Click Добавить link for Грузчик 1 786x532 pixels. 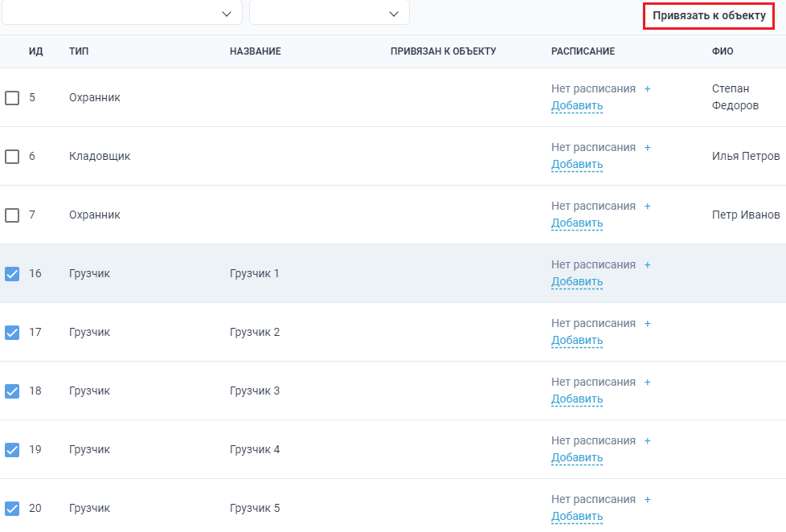click(x=577, y=282)
